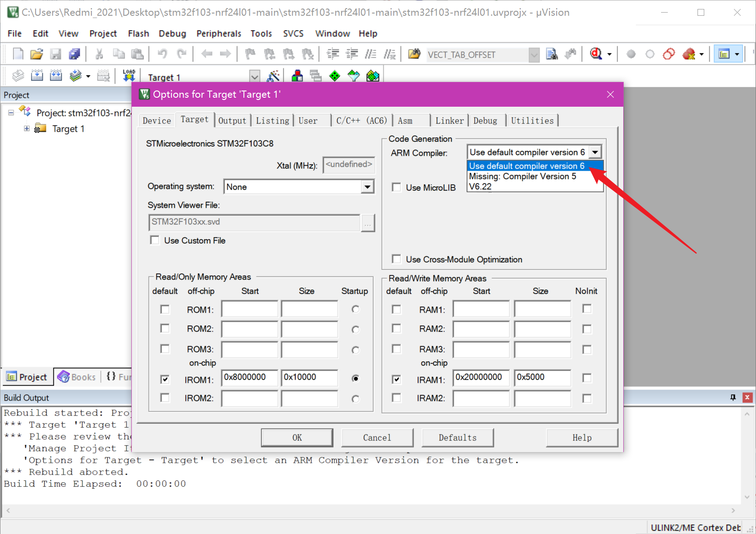The image size is (756, 534).
Task: Switch to the Linker tab
Action: [449, 121]
